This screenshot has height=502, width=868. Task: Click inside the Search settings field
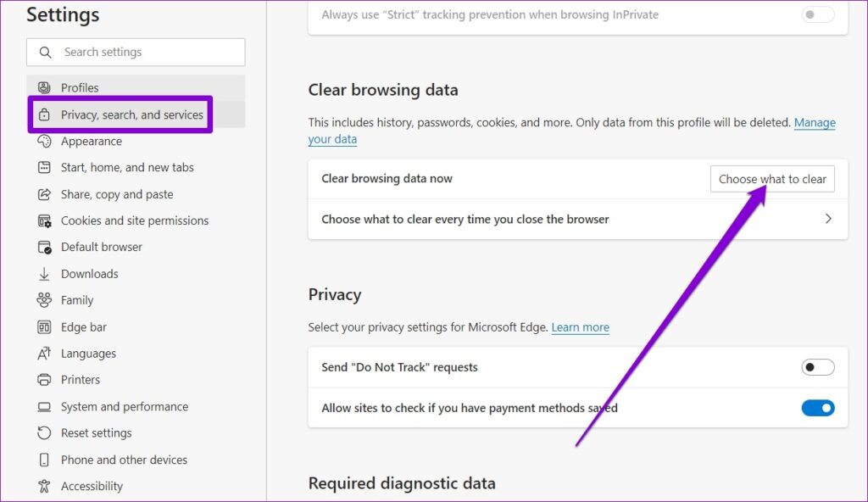pos(136,52)
